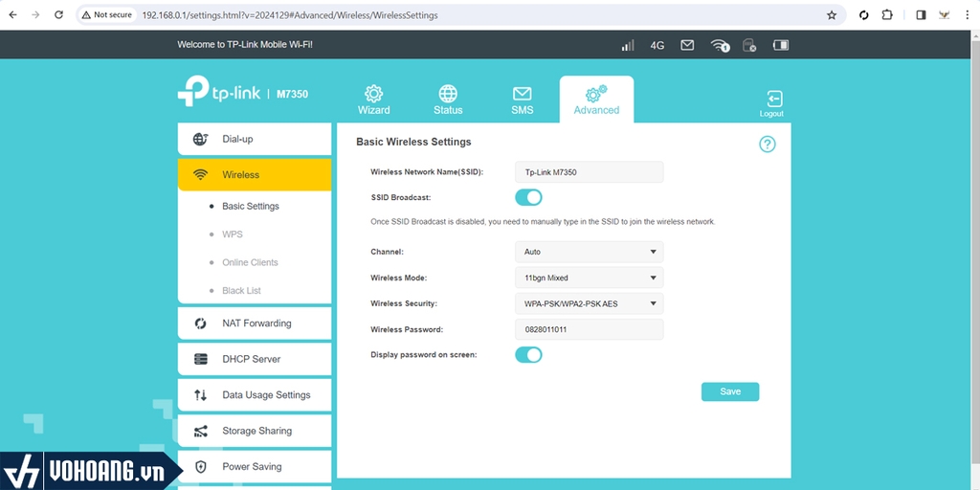Expand the Channel dropdown
Screen dimensions: 980x490
[x=589, y=252]
